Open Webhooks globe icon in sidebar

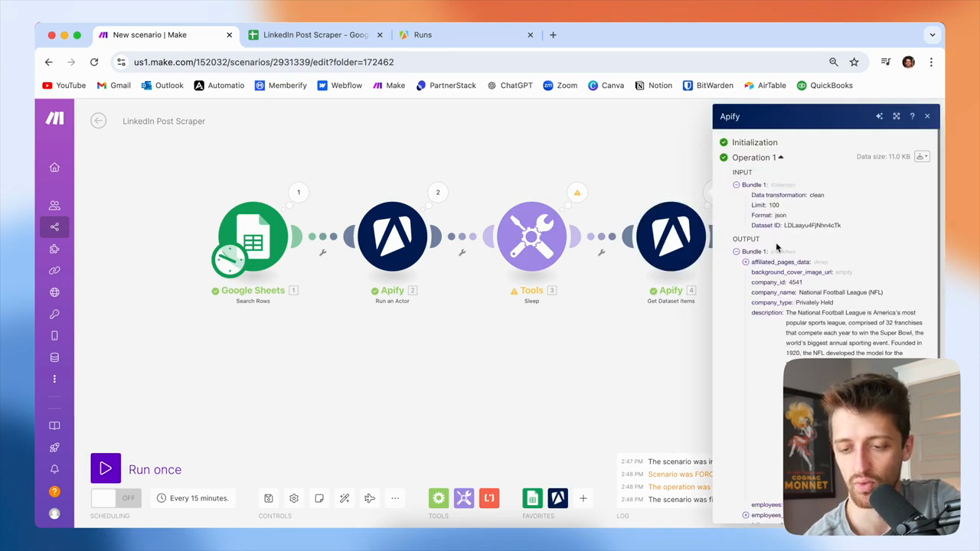(x=54, y=292)
